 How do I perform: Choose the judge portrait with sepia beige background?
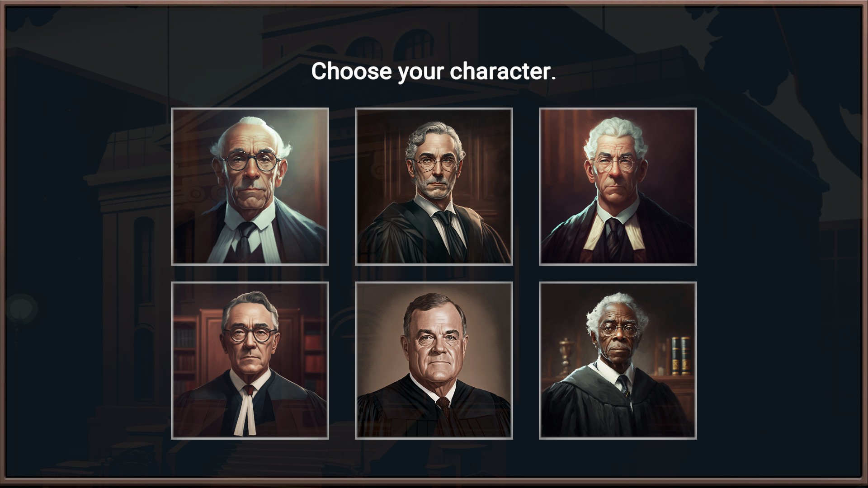click(434, 360)
